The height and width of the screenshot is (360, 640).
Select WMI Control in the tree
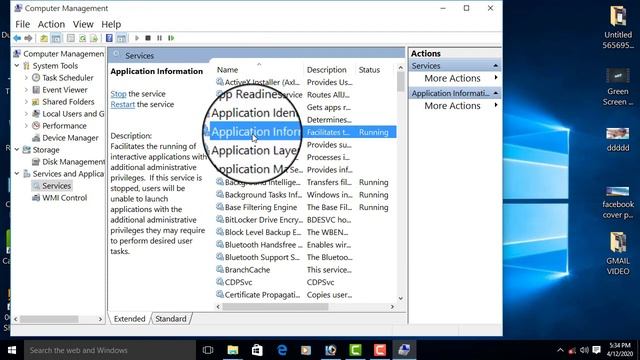tap(60, 198)
